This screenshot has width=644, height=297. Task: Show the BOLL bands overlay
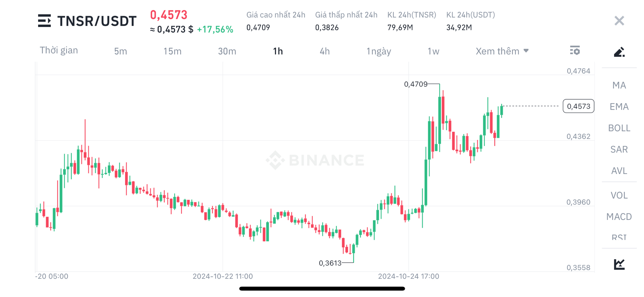[618, 128]
